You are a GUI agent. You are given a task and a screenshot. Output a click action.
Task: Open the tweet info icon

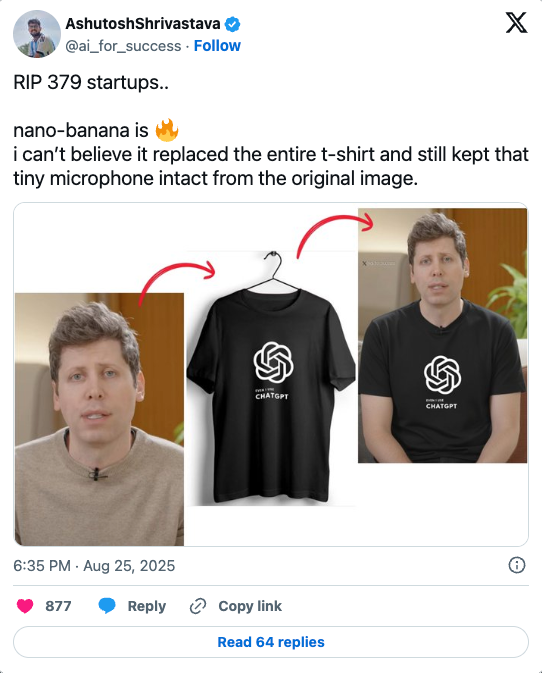517,565
